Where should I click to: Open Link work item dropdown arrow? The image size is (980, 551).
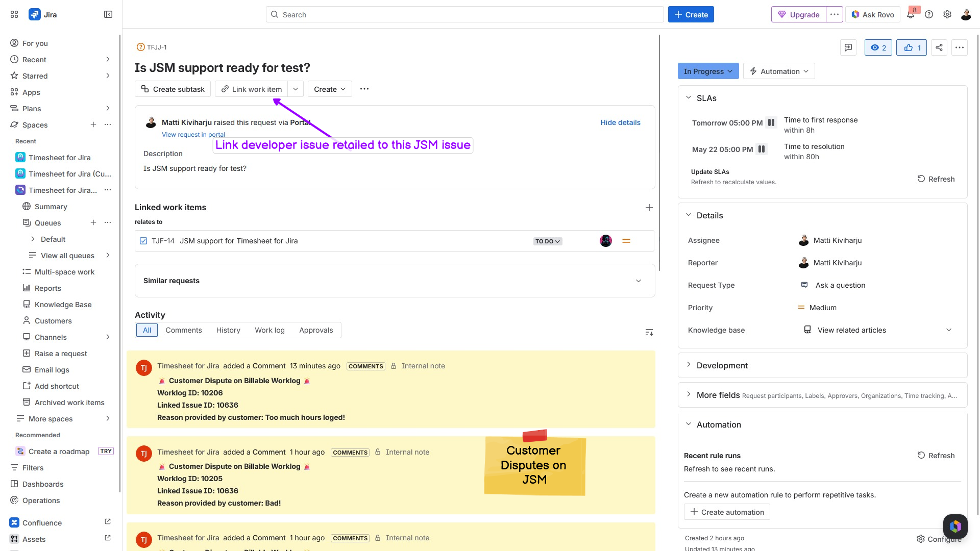click(x=296, y=89)
